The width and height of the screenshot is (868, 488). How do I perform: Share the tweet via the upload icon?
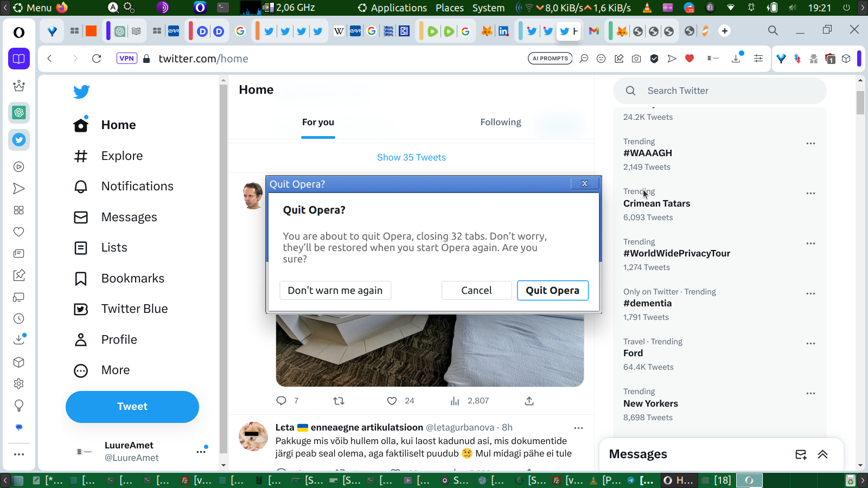529,401
